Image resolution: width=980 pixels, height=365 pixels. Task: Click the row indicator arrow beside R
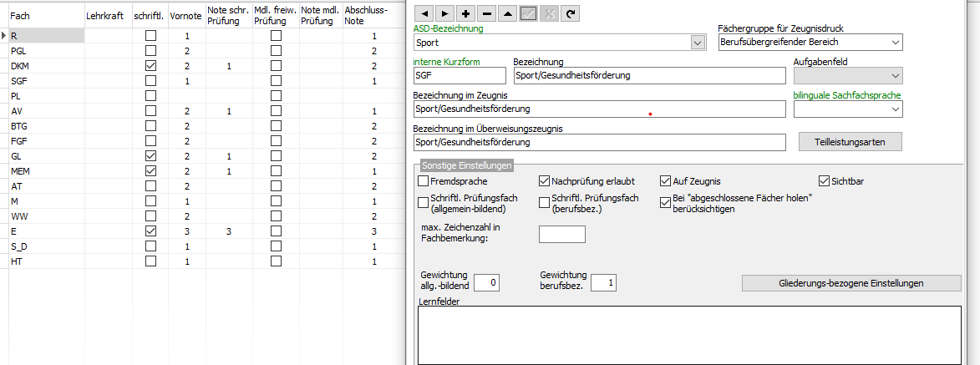coord(4,36)
